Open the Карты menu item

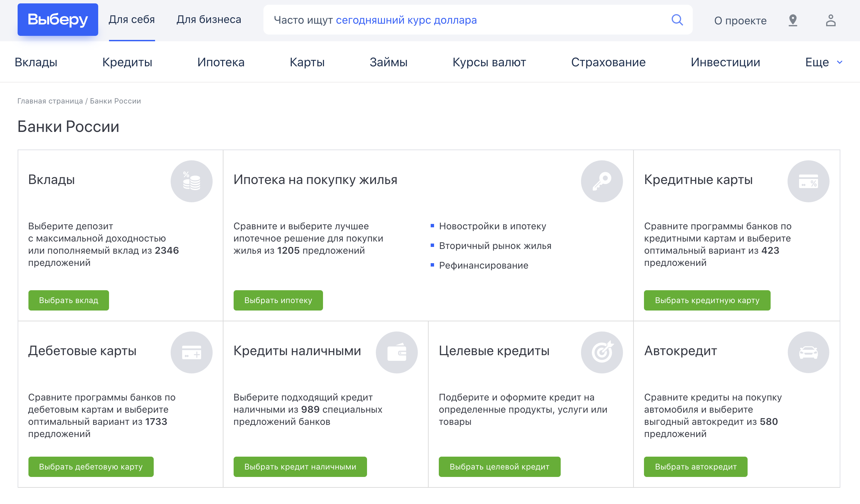coord(307,62)
